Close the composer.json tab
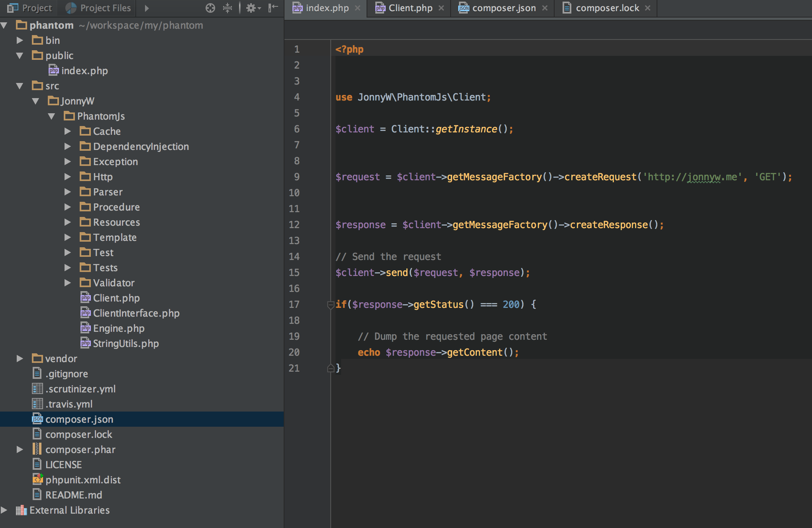 click(x=545, y=8)
